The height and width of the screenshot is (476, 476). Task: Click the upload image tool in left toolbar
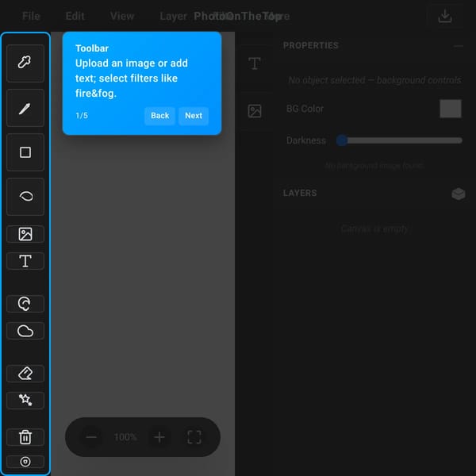25,234
